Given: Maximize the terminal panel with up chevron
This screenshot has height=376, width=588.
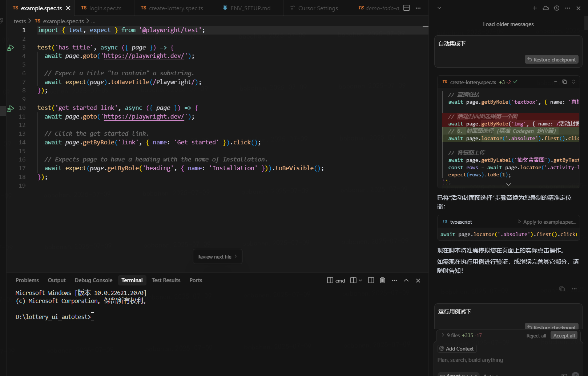Looking at the screenshot, I should [x=406, y=280].
